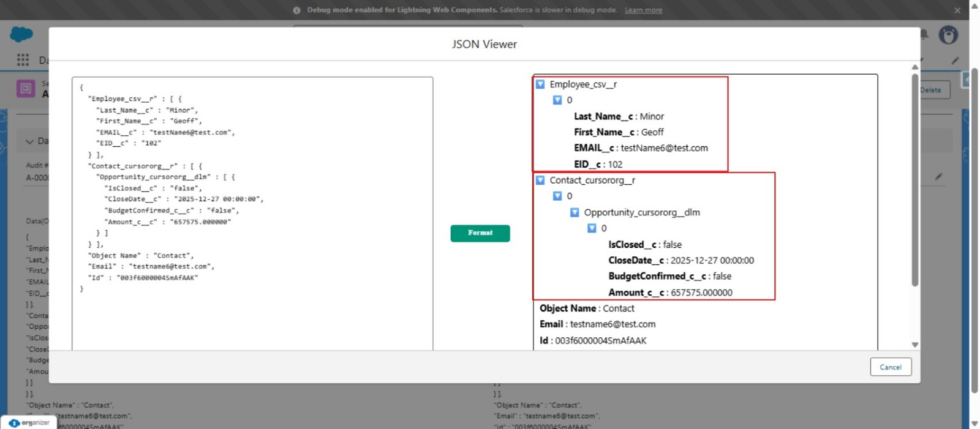Click the Salesforce cloud logo
The width and height of the screenshot is (980, 429).
pyautogui.click(x=21, y=34)
